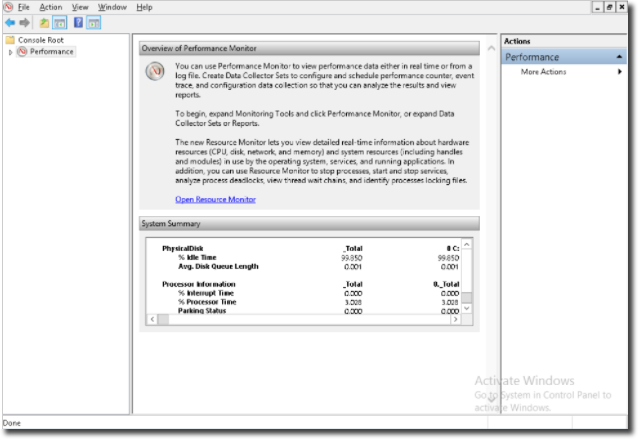This screenshot has height=439, width=638.
Task: Click the % Idle Time row label
Action: [x=197, y=257]
